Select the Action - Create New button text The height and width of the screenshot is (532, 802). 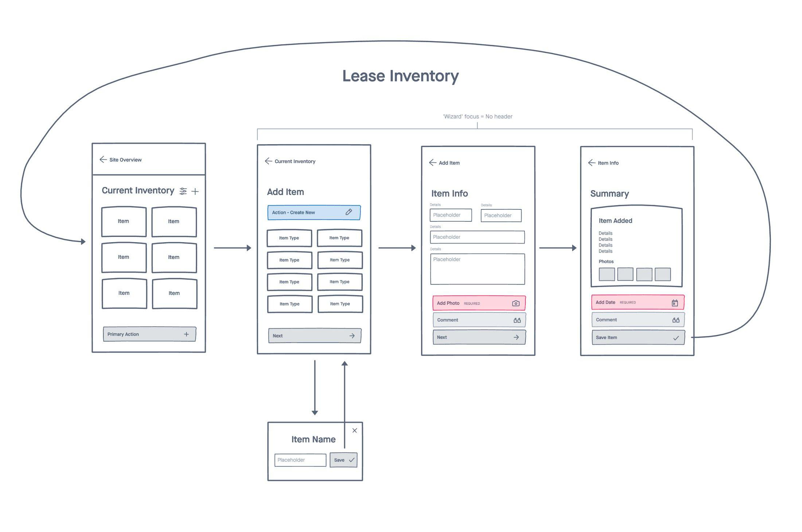click(x=293, y=212)
